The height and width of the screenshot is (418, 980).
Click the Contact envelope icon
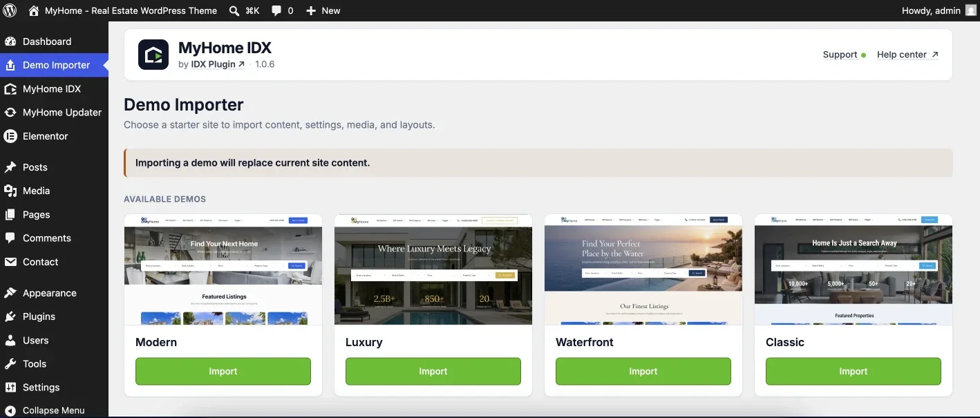[10, 262]
